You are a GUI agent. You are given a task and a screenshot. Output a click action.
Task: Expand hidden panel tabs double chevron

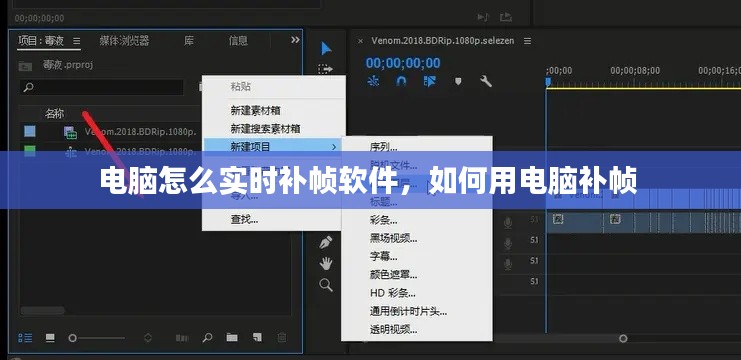295,40
